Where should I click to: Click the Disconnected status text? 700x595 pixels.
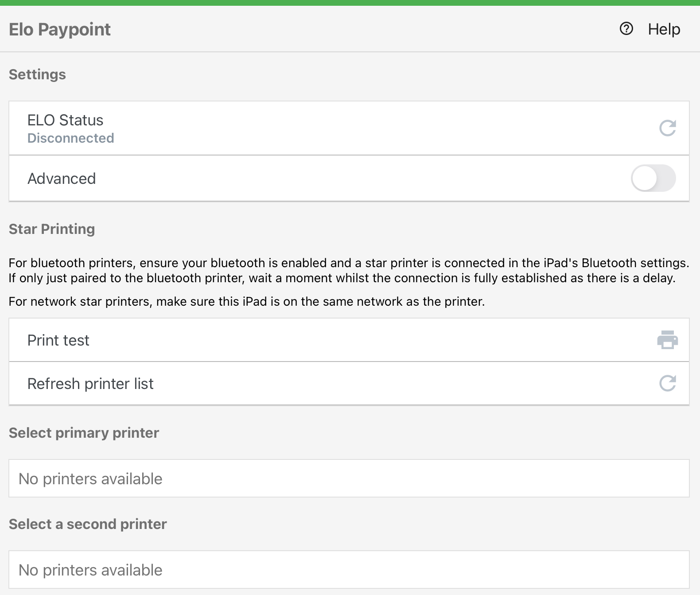click(x=71, y=138)
